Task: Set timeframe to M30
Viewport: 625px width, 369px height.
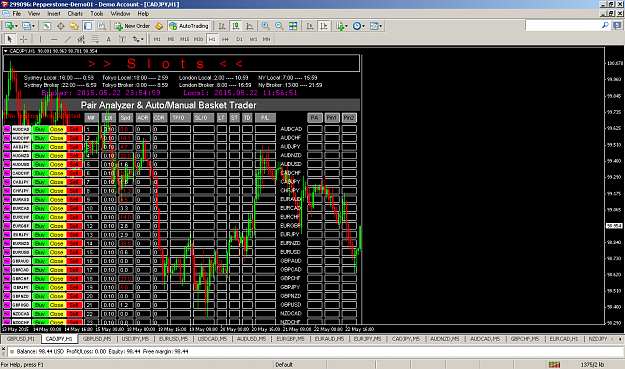Action: tap(198, 39)
